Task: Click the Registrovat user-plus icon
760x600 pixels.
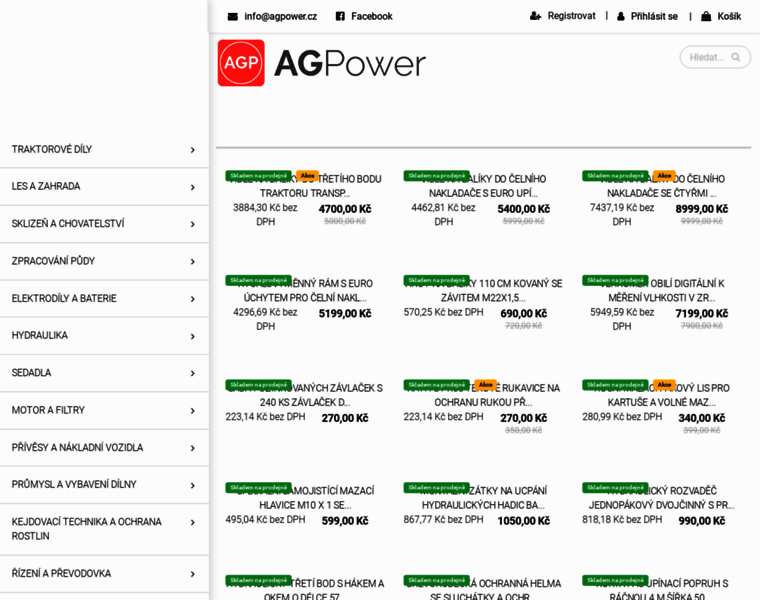Action: click(x=536, y=16)
